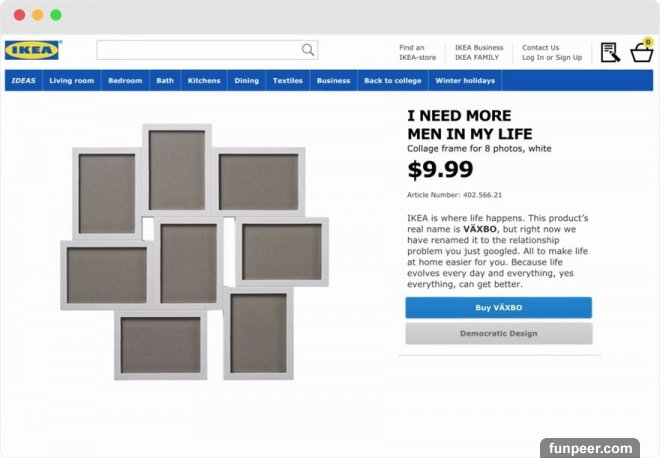Go to the Kitchens section
660x458 pixels.
coord(204,81)
